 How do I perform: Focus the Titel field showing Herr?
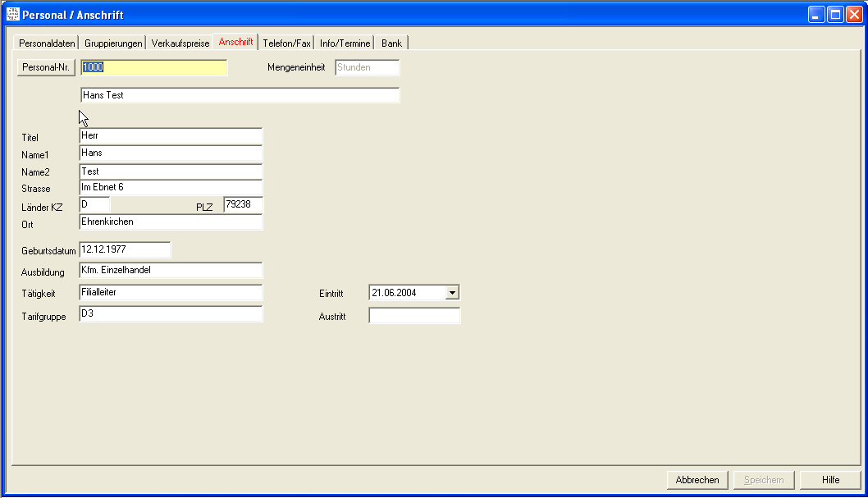point(171,135)
